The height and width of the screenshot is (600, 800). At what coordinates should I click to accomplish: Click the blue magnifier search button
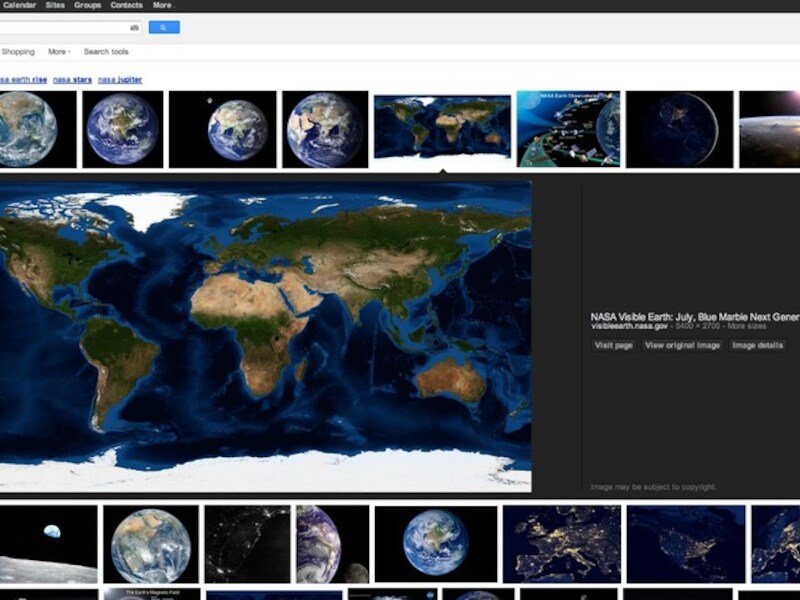click(164, 27)
